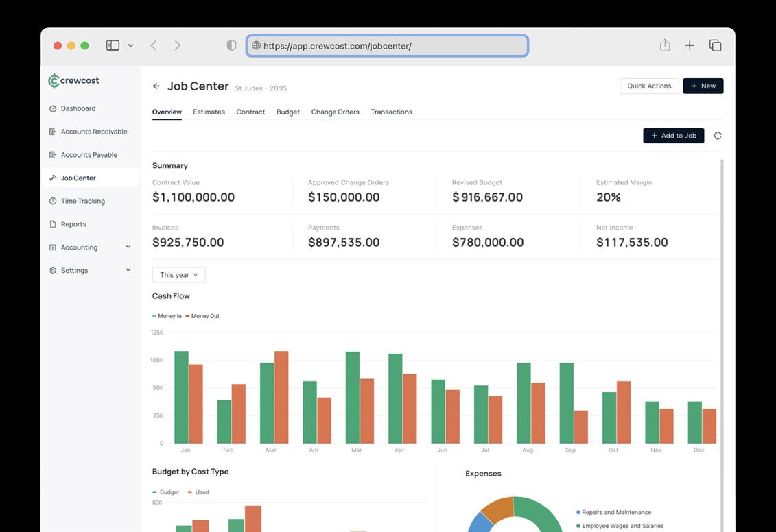The width and height of the screenshot is (776, 532).
Task: Click the Money Out legend swatch
Action: click(187, 316)
